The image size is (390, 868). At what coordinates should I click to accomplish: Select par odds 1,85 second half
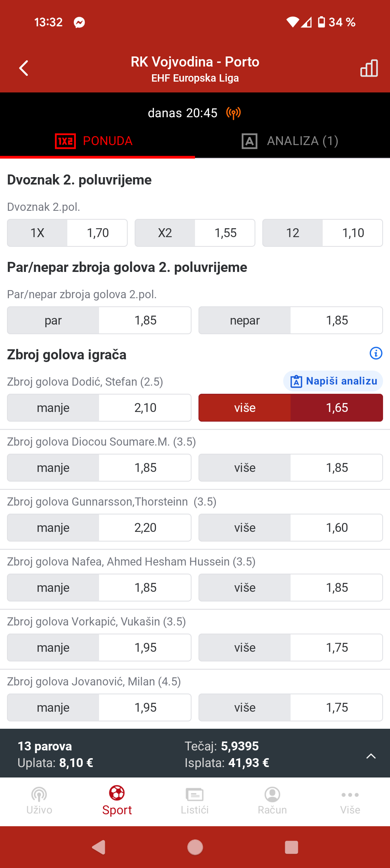pyautogui.click(x=99, y=320)
